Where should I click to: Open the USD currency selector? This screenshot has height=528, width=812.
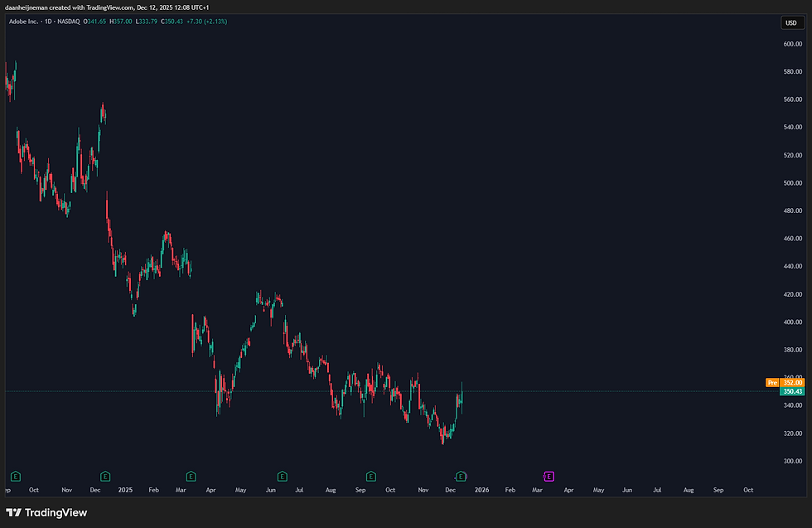coord(791,23)
